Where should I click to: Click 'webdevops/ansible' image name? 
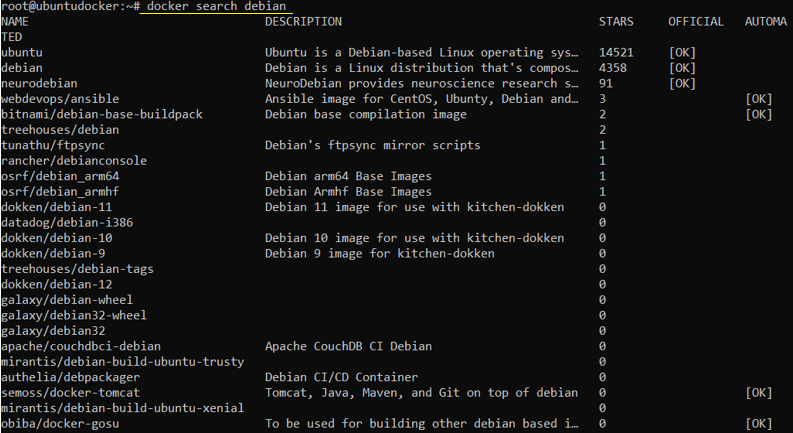(x=60, y=99)
